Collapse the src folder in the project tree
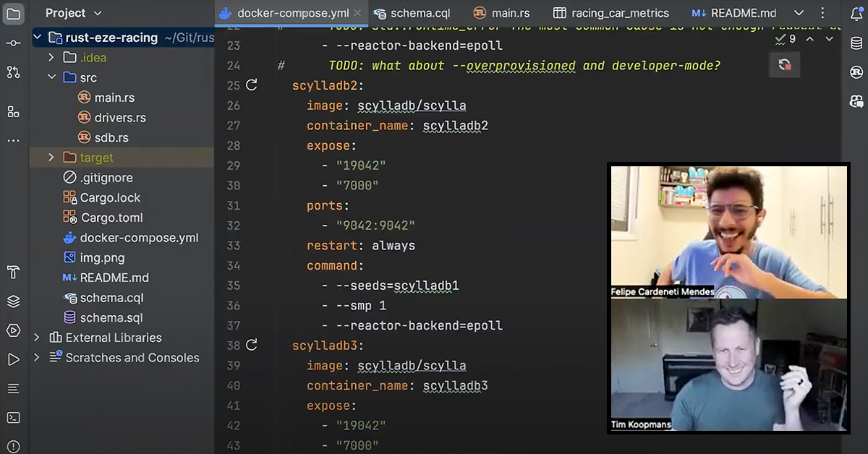Viewport: 868px width, 454px height. 51,77
